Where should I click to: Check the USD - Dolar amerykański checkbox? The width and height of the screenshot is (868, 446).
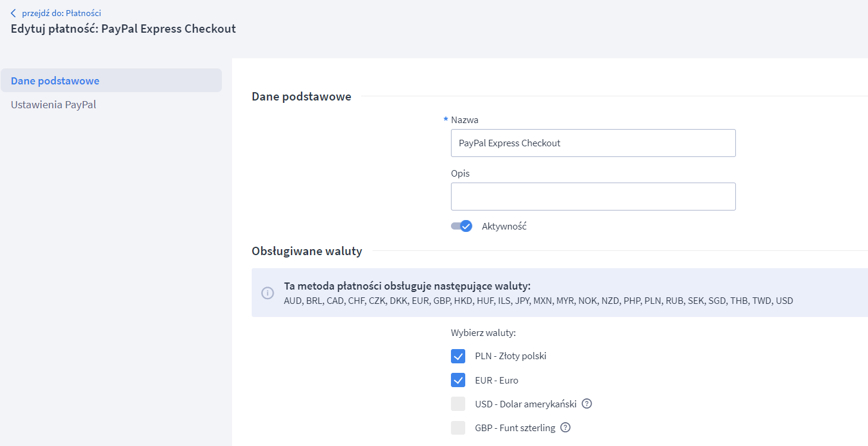pos(458,404)
